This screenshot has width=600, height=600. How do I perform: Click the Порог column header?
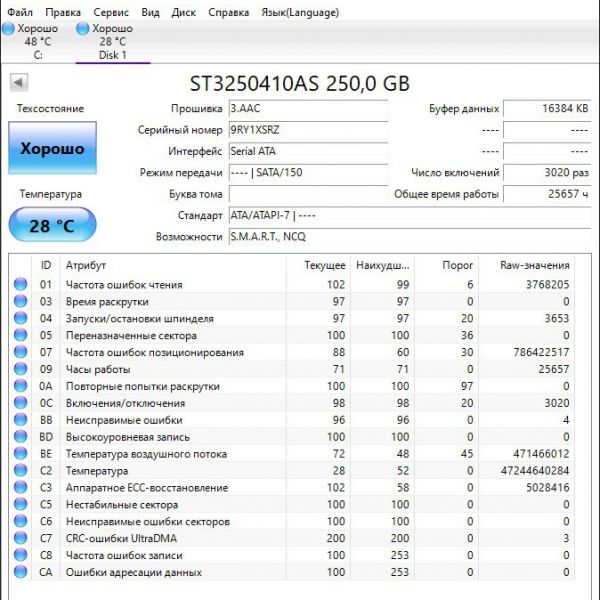tap(447, 265)
